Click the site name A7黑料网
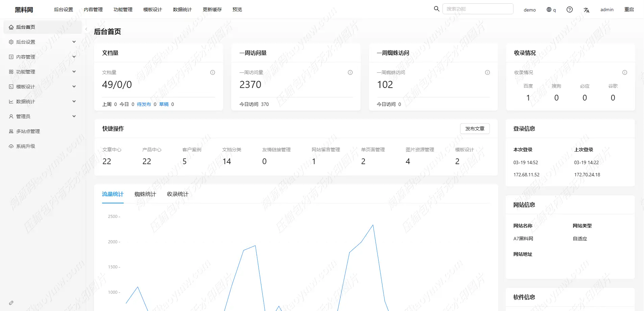 click(523, 239)
